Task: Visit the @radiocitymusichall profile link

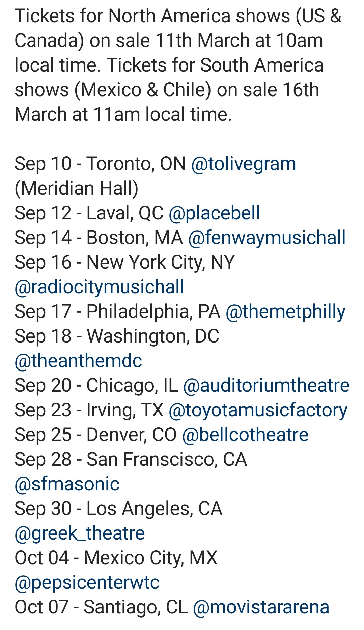Action: [x=99, y=287]
